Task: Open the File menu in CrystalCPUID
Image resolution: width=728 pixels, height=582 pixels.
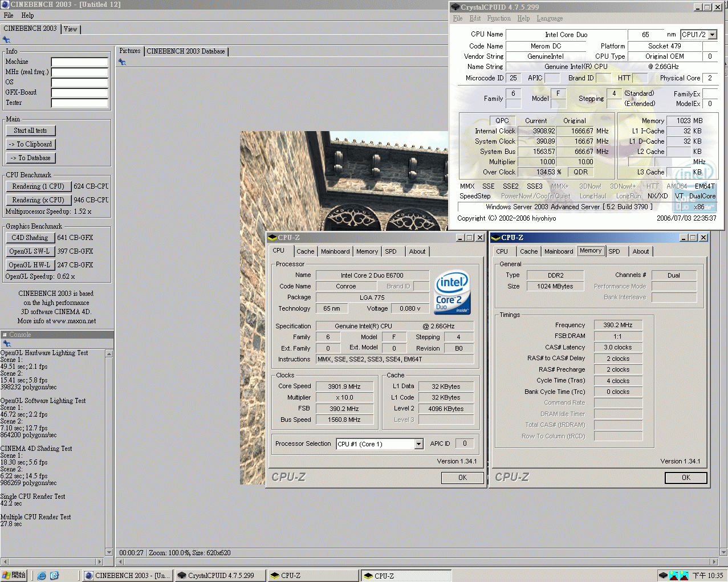Action: coord(458,18)
